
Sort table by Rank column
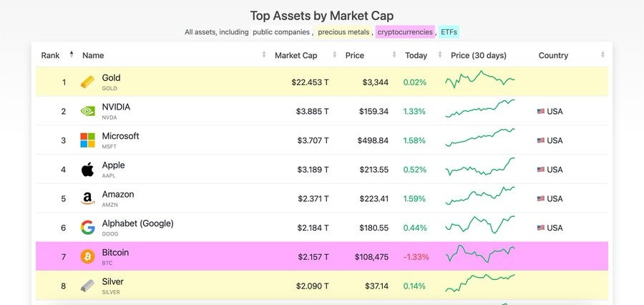(51, 55)
